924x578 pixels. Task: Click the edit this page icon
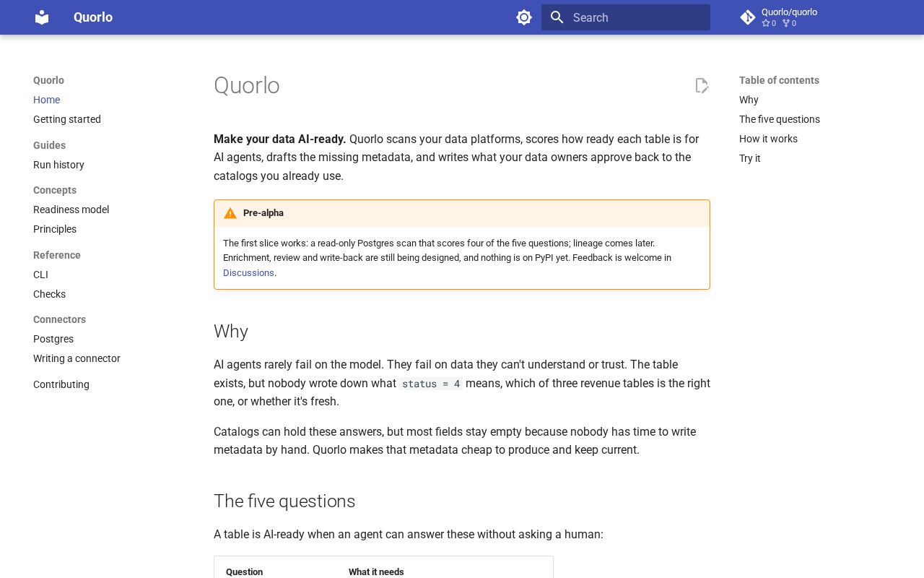(702, 86)
